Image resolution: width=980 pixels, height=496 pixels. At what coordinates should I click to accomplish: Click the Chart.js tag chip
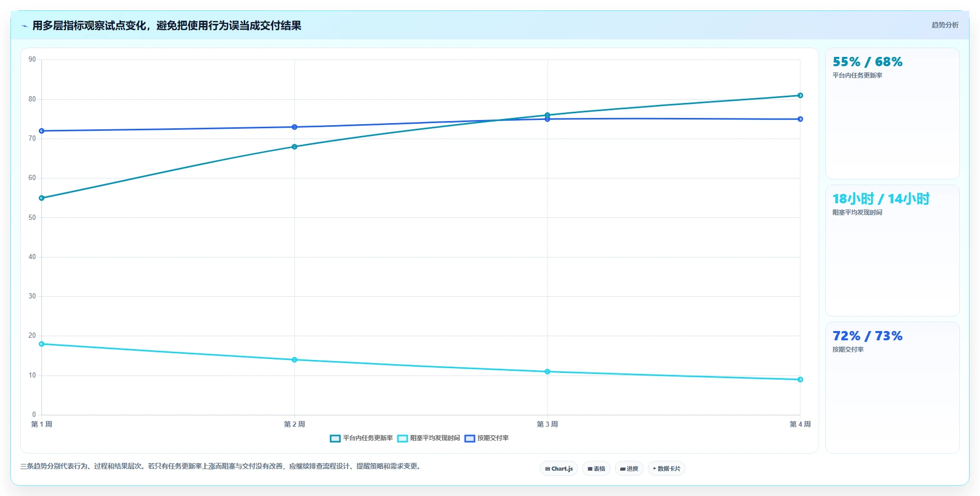click(x=559, y=469)
